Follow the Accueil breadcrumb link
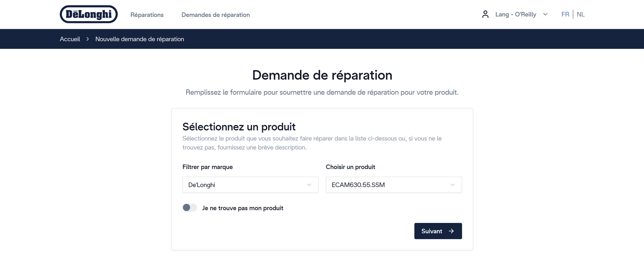Image resolution: width=644 pixels, height=272 pixels. click(x=70, y=39)
